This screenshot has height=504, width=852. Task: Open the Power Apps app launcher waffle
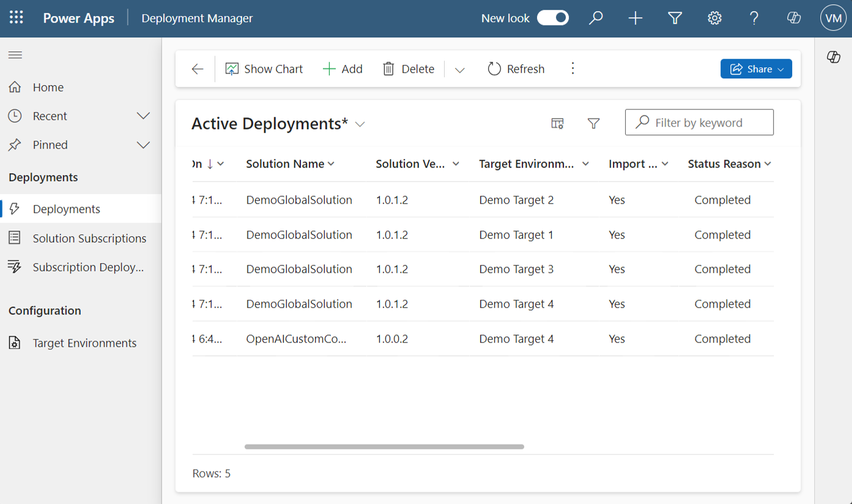17,18
